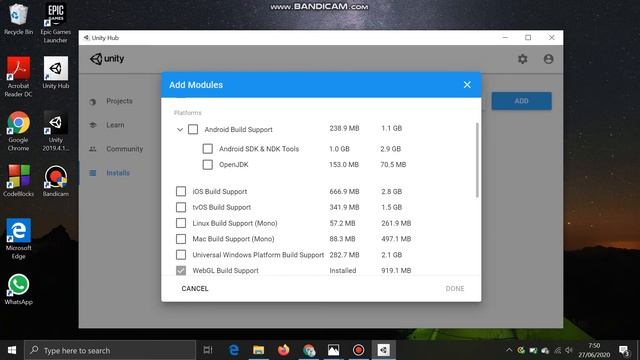Check Android SDK & NDK Tools

208,149
